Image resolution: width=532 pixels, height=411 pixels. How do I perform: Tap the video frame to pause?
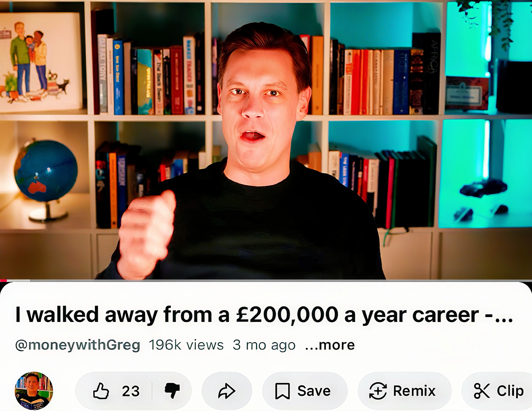point(266,140)
